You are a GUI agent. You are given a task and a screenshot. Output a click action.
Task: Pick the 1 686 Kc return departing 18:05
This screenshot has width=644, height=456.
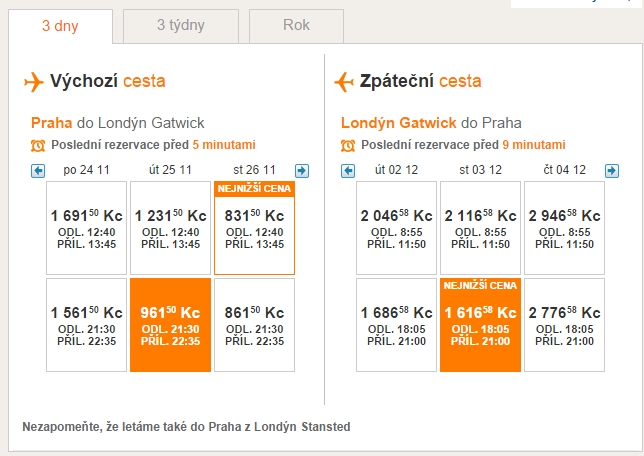[396, 325]
